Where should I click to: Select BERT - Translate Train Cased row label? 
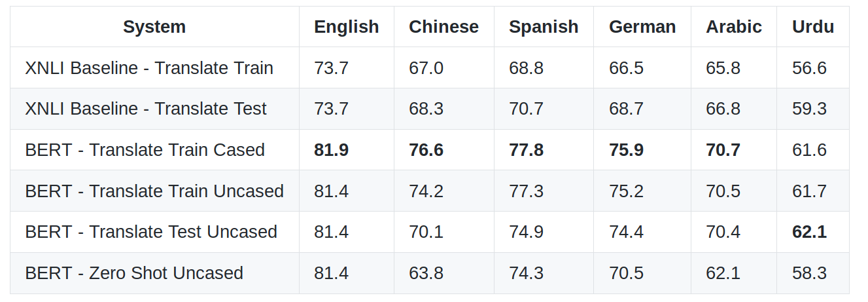145,150
